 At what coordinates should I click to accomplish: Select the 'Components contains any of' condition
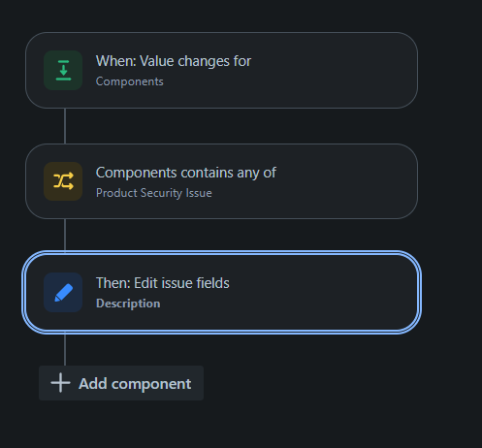(221, 181)
